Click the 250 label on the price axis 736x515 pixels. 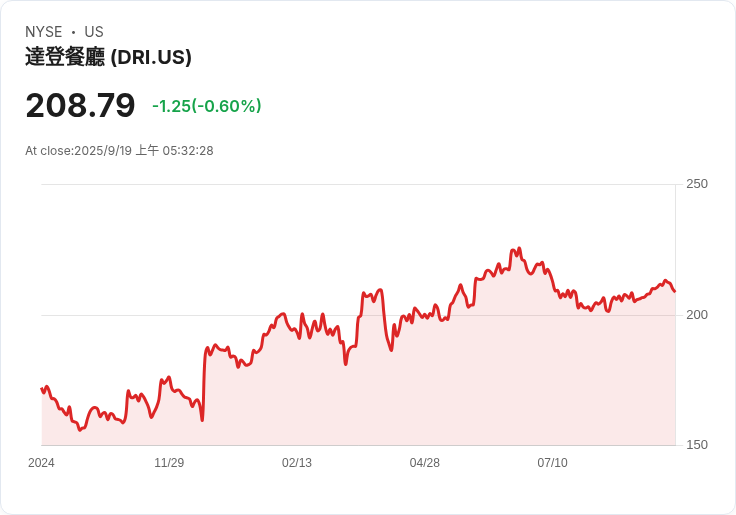coord(696,184)
